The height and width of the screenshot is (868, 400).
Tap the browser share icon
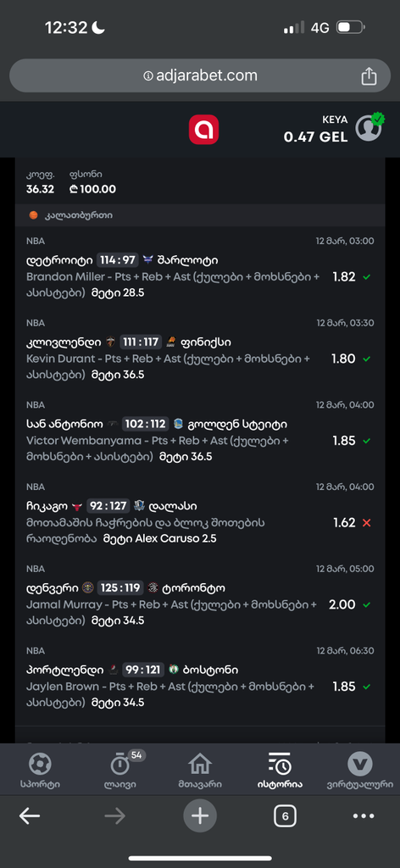pos(369,75)
